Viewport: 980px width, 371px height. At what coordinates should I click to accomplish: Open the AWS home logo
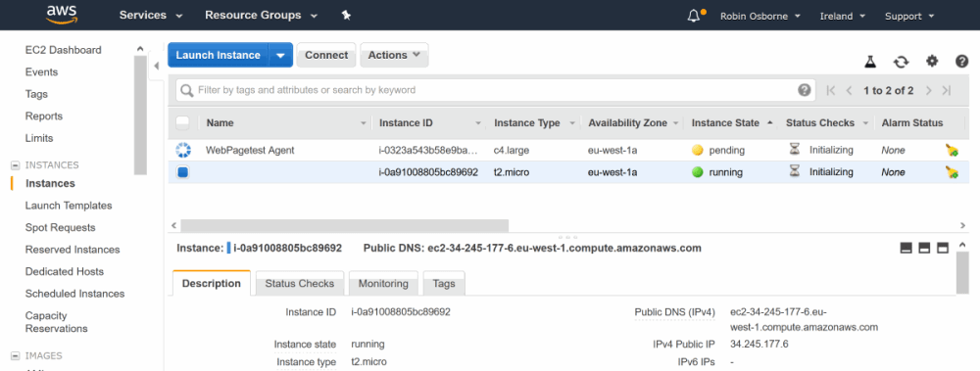pyautogui.click(x=61, y=15)
